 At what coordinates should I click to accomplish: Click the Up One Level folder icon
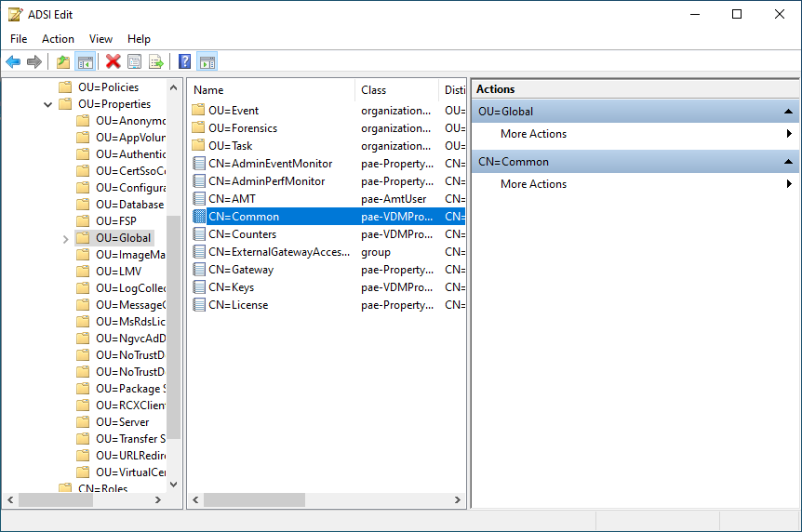pos(62,62)
